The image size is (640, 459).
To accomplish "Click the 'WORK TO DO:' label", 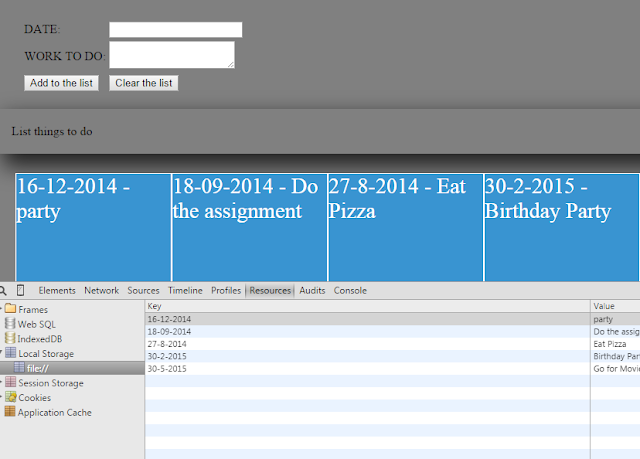I will click(x=65, y=56).
